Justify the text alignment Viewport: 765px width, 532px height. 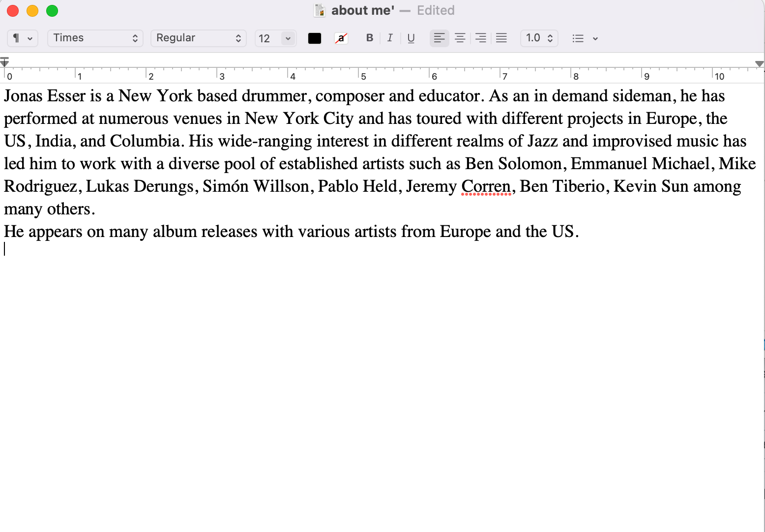tap(501, 38)
